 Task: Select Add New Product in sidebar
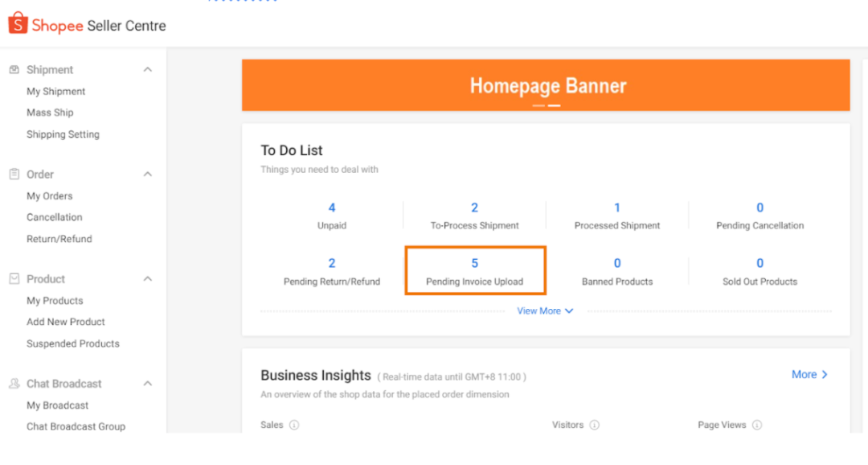(x=66, y=322)
